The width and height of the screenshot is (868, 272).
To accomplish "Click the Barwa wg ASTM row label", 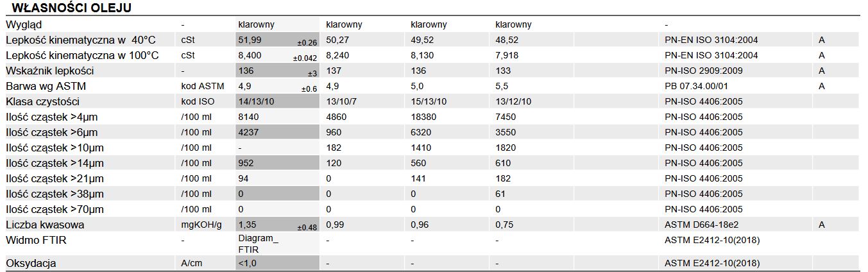I will (46, 86).
